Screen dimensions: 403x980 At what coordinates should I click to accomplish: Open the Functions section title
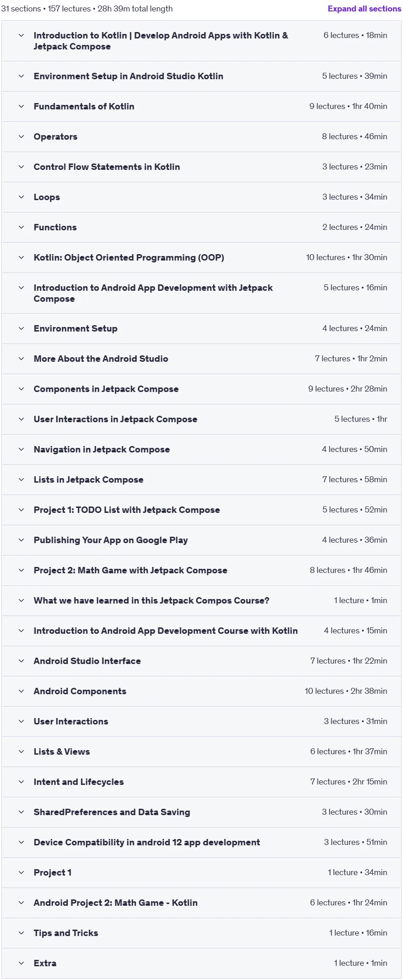point(55,227)
